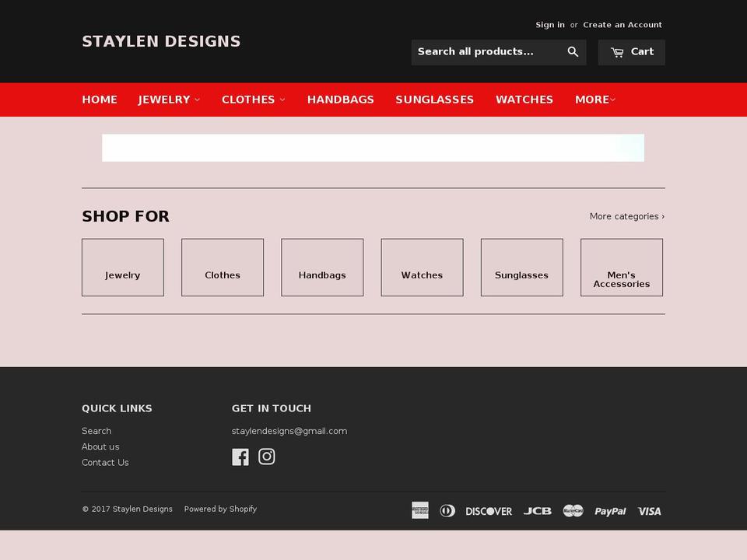Open Watches in navigation bar
The height and width of the screenshot is (560, 747).
[524, 100]
